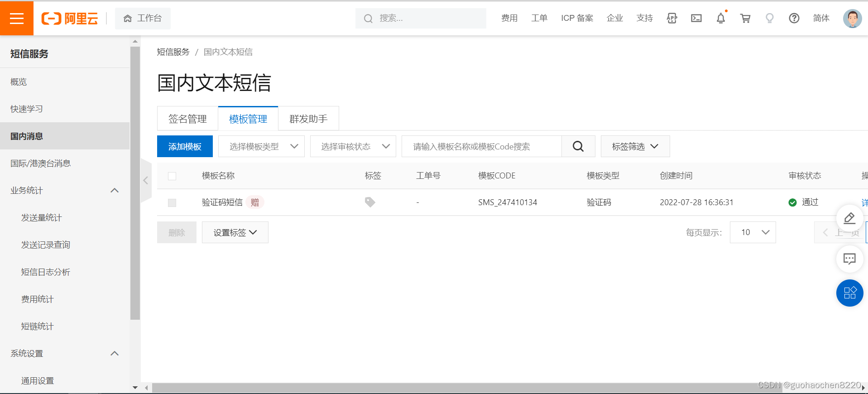Switch language via 简体
The image size is (868, 394).
(x=821, y=18)
